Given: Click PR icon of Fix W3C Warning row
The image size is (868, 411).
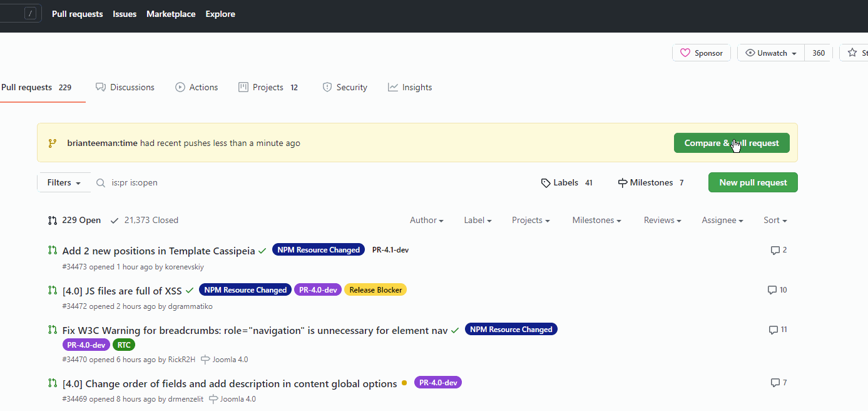Looking at the screenshot, I should 53,330.
